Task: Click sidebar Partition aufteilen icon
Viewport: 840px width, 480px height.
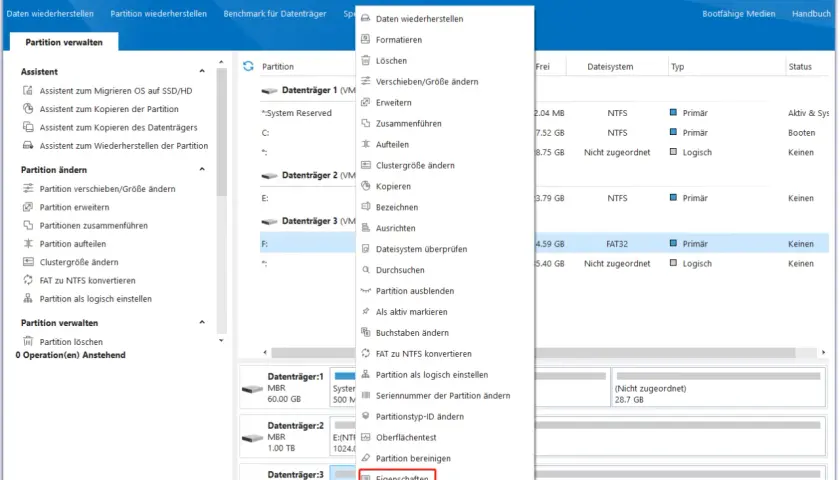Action: (x=28, y=243)
